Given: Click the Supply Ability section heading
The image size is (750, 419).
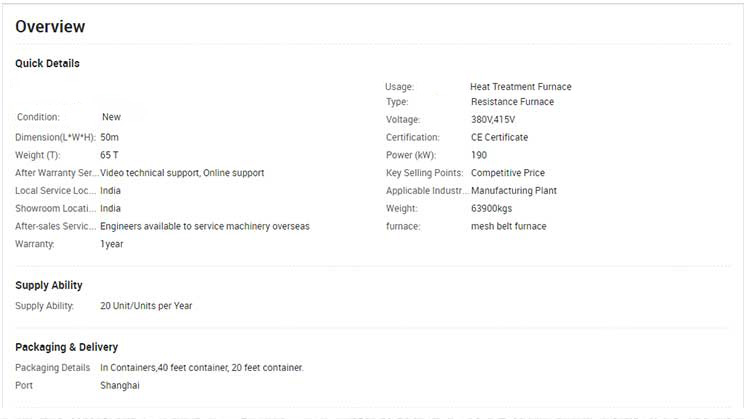Looking at the screenshot, I should pyautogui.click(x=49, y=285).
